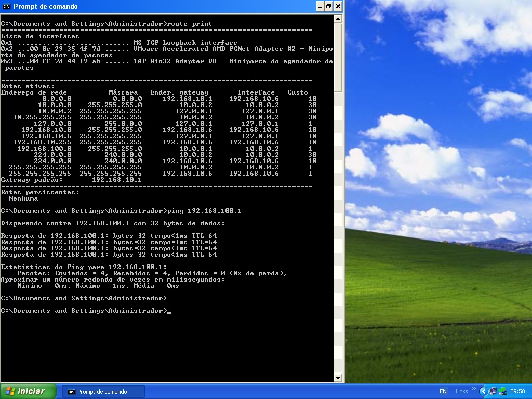The image size is (532, 399).
Task: Click the 'Rotas ativas:' heading
Action: 28,86
